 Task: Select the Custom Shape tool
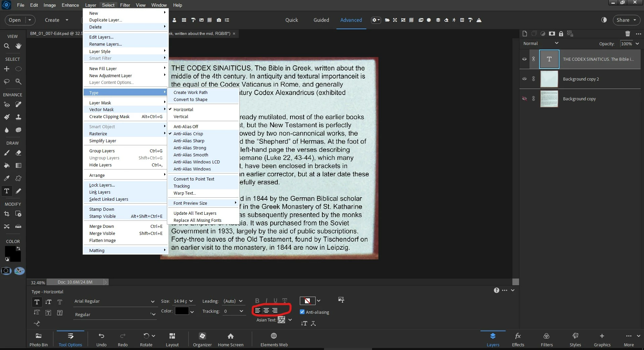[x=18, y=178]
